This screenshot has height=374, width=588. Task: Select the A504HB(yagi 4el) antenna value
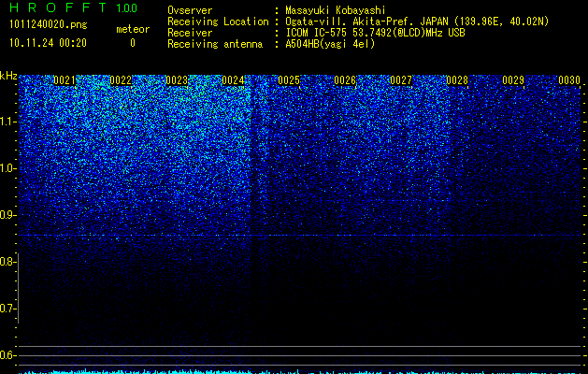330,44
